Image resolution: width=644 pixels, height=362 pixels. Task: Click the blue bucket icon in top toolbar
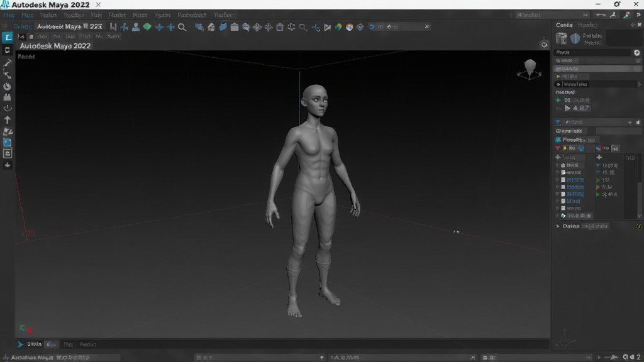[223, 27]
